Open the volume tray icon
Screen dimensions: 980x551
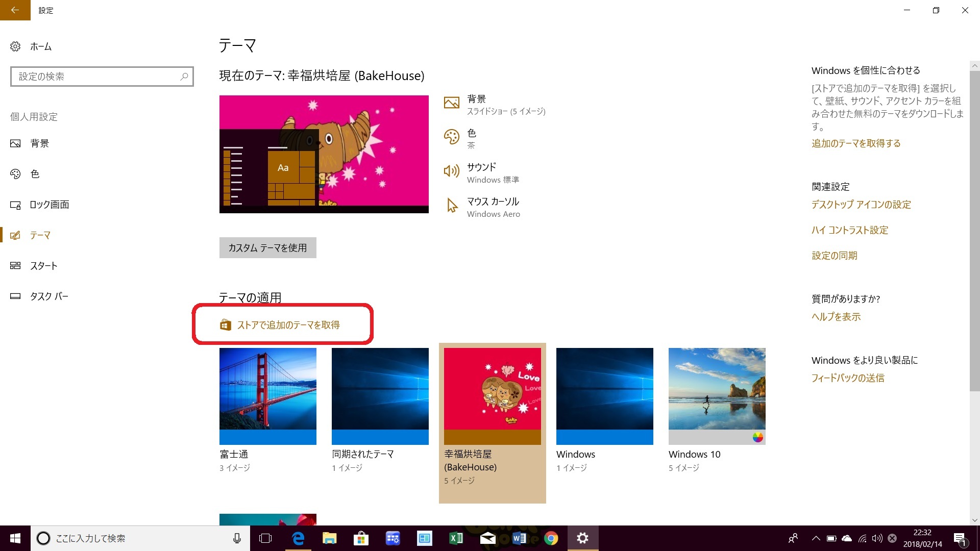point(877,538)
